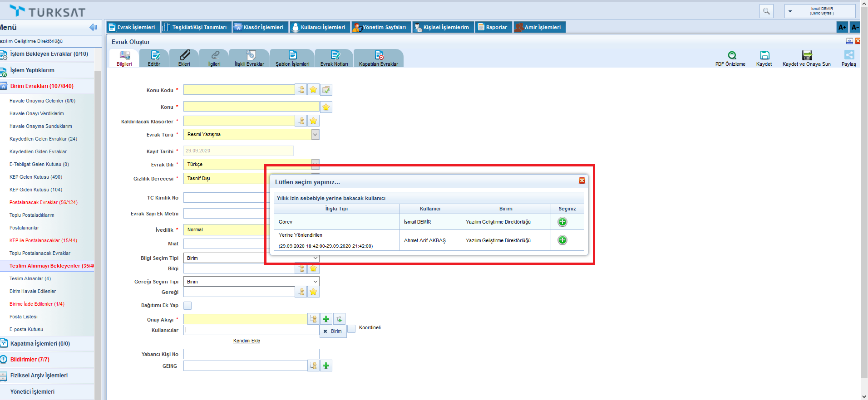Open the Gereği Seçim Tipi dropdown
This screenshot has height=400, width=868.
pyautogui.click(x=315, y=282)
